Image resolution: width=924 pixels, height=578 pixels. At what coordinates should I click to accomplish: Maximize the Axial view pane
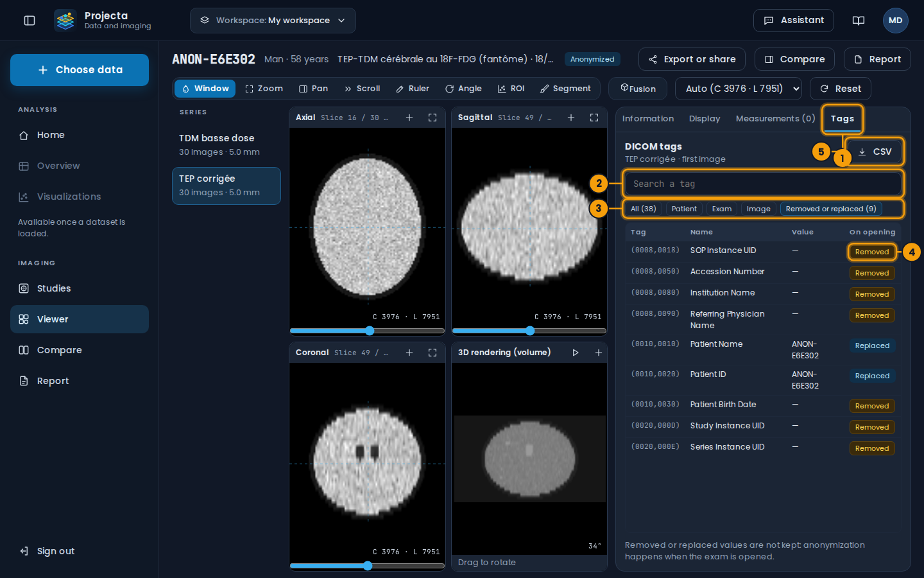click(x=432, y=118)
